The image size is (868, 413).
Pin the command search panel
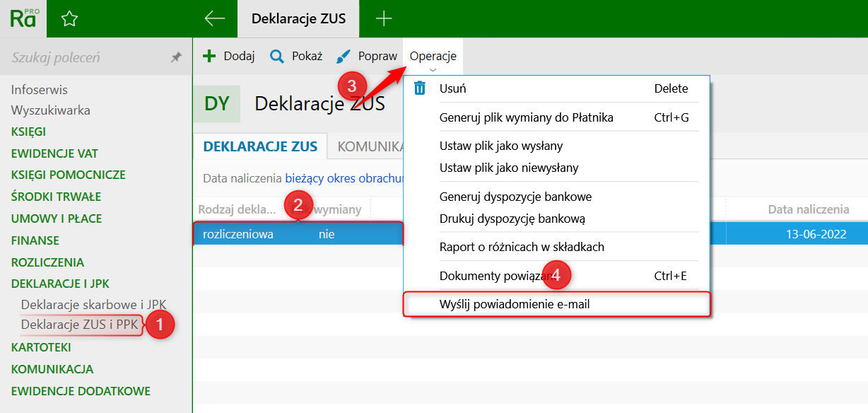[176, 57]
